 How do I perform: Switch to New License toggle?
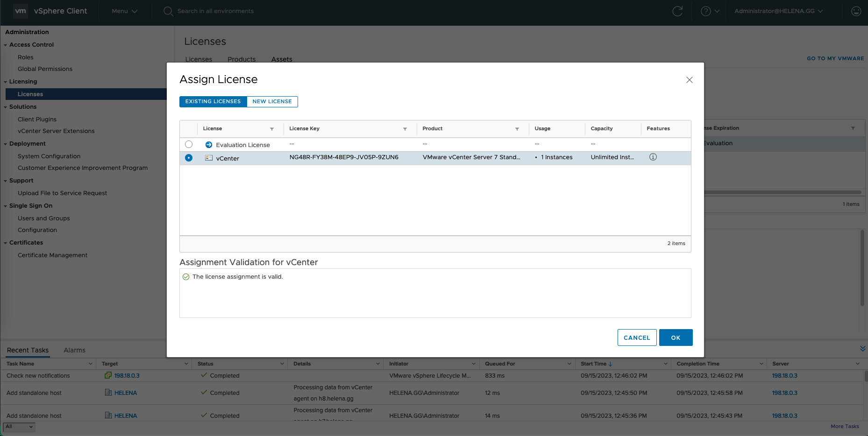(x=272, y=102)
